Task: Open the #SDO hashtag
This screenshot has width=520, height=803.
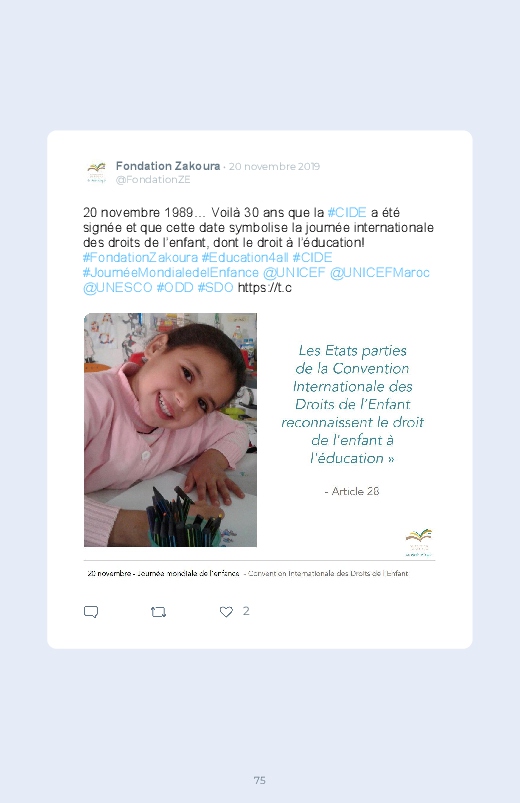Action: point(215,288)
